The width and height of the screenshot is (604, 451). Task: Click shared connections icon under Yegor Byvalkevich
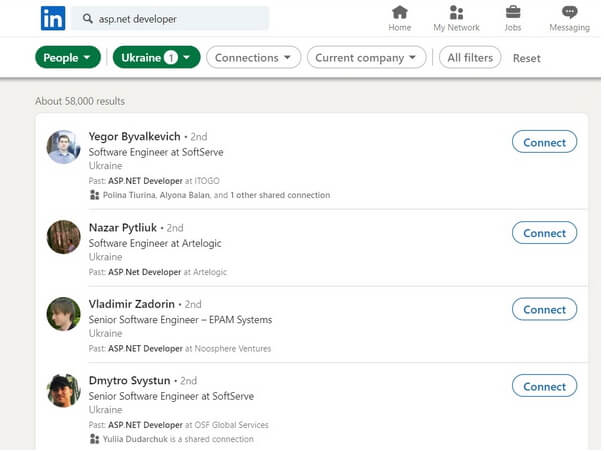[94, 195]
